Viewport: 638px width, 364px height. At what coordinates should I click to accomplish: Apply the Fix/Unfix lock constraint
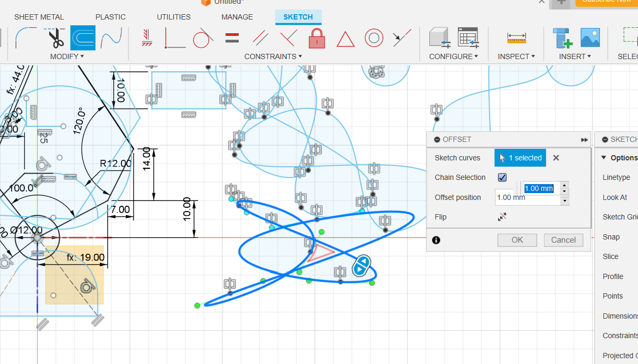tap(317, 38)
